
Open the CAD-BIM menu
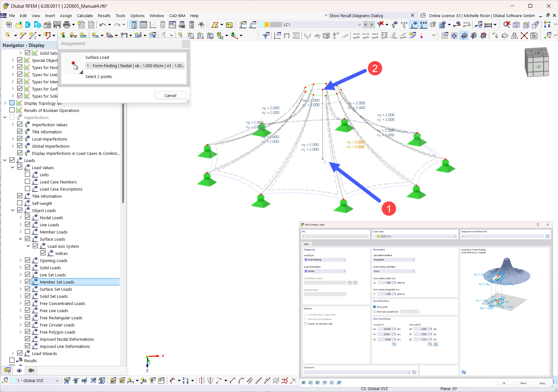point(177,16)
